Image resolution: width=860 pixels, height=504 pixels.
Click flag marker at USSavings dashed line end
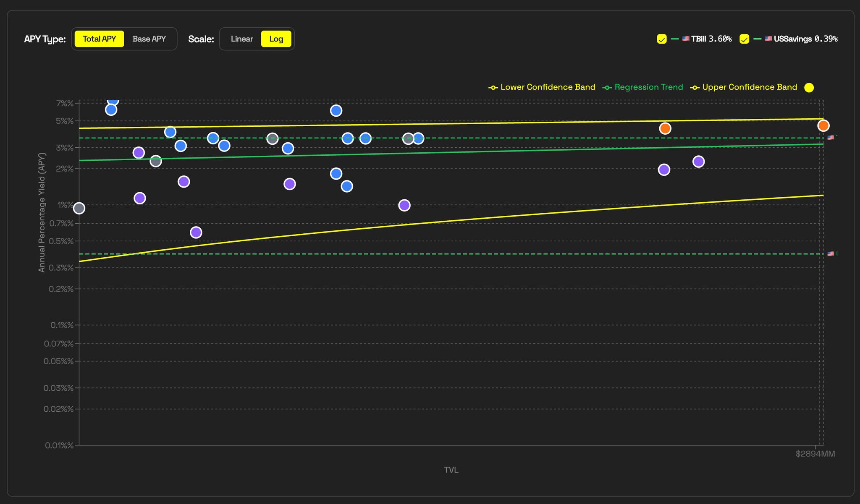(830, 254)
